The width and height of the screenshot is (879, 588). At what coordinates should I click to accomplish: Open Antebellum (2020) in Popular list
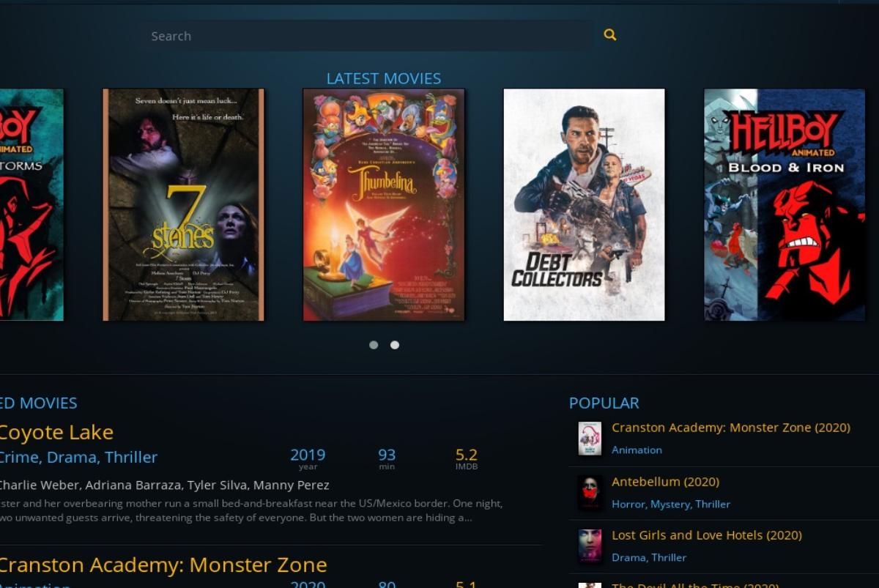pyautogui.click(x=665, y=482)
